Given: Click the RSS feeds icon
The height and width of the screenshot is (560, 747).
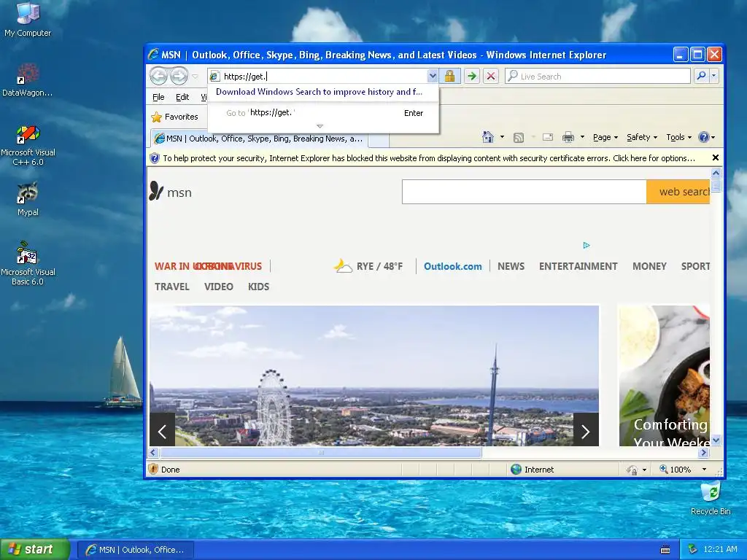Looking at the screenshot, I should click(x=519, y=138).
